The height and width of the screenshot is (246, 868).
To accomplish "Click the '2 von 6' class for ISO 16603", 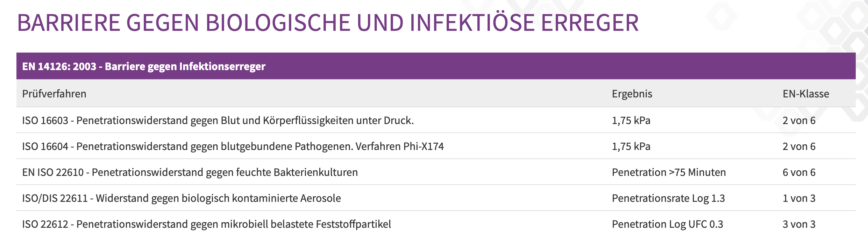I will pyautogui.click(x=799, y=121).
